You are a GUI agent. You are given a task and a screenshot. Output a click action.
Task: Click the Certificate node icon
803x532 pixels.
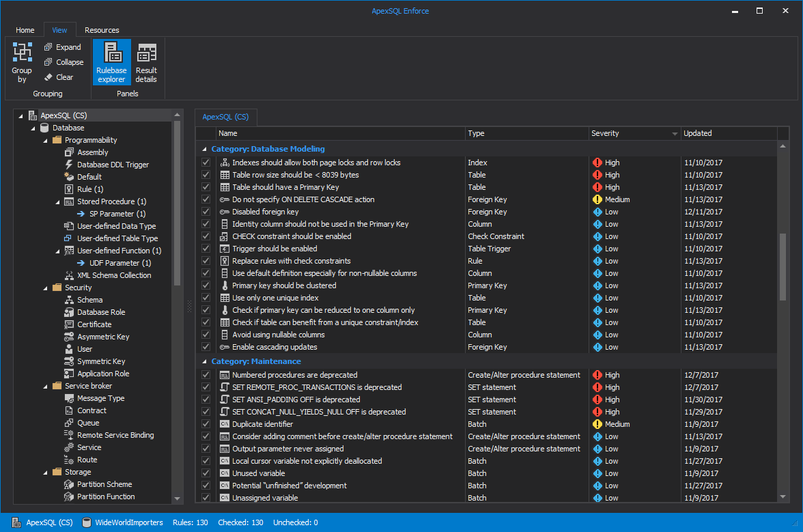(69, 324)
